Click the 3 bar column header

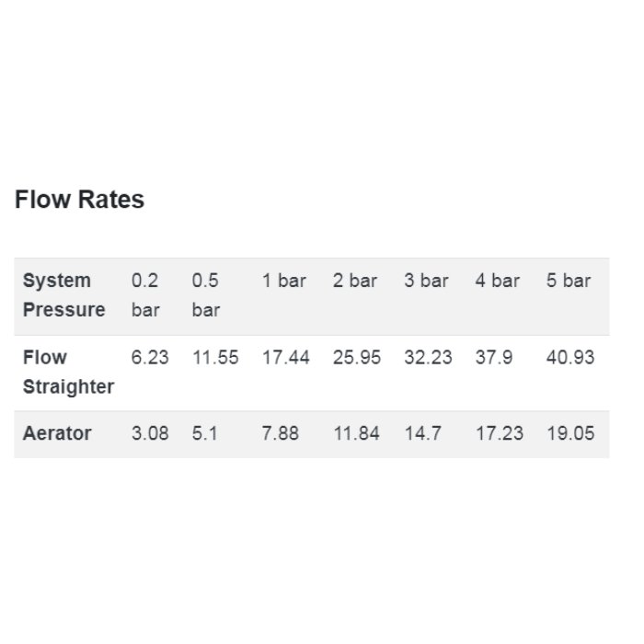tap(426, 281)
